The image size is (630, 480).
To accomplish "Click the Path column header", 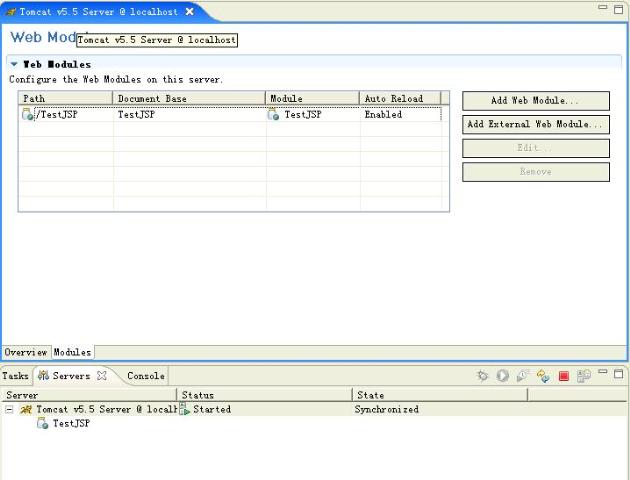I will pyautogui.click(x=65, y=98).
